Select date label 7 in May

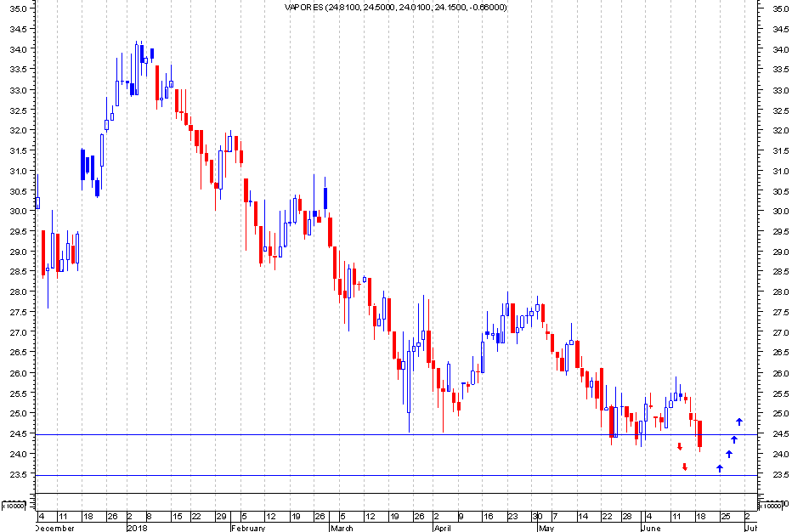click(555, 517)
